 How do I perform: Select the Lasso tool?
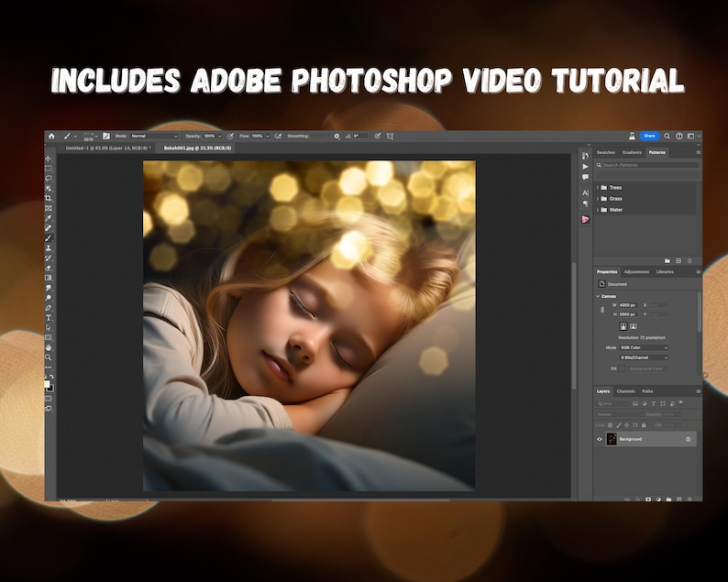tap(49, 178)
